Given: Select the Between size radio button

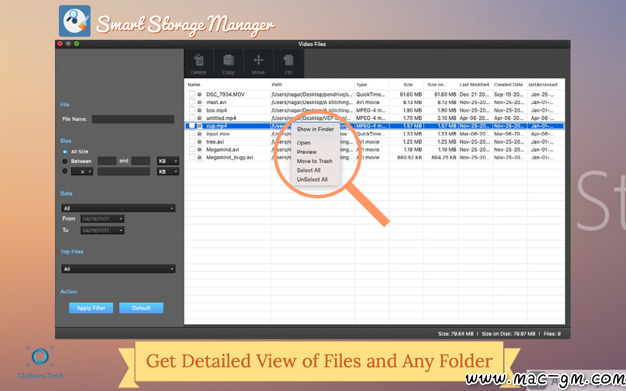Looking at the screenshot, I should 65,161.
